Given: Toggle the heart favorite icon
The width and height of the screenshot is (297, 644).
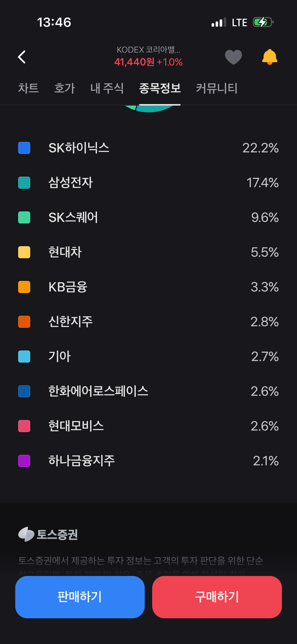Looking at the screenshot, I should [233, 57].
